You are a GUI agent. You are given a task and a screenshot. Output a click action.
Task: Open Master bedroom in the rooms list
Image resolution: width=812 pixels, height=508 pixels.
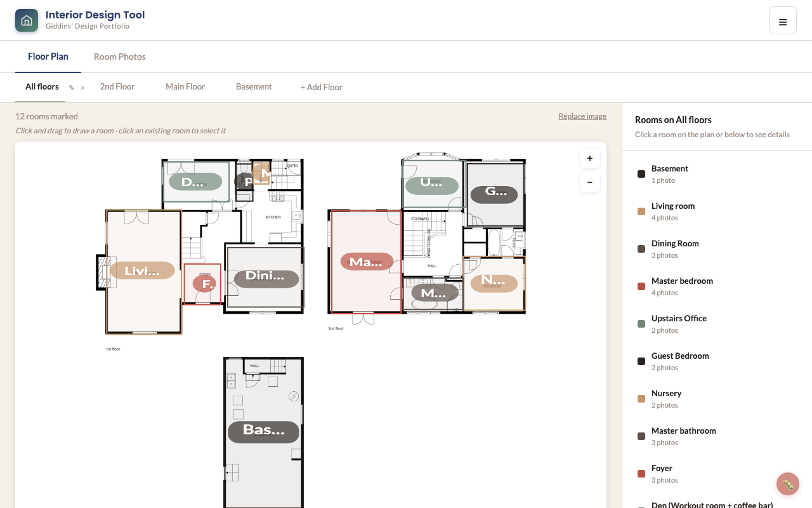coord(717,286)
